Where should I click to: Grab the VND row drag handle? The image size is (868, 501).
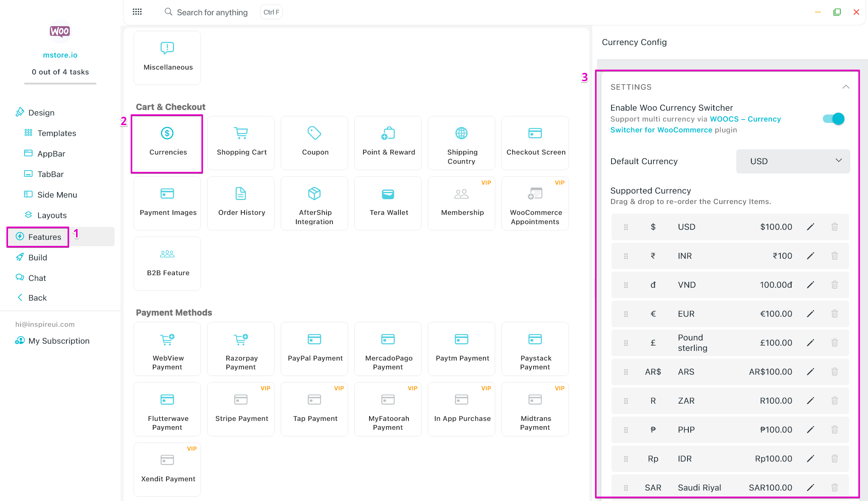point(626,285)
